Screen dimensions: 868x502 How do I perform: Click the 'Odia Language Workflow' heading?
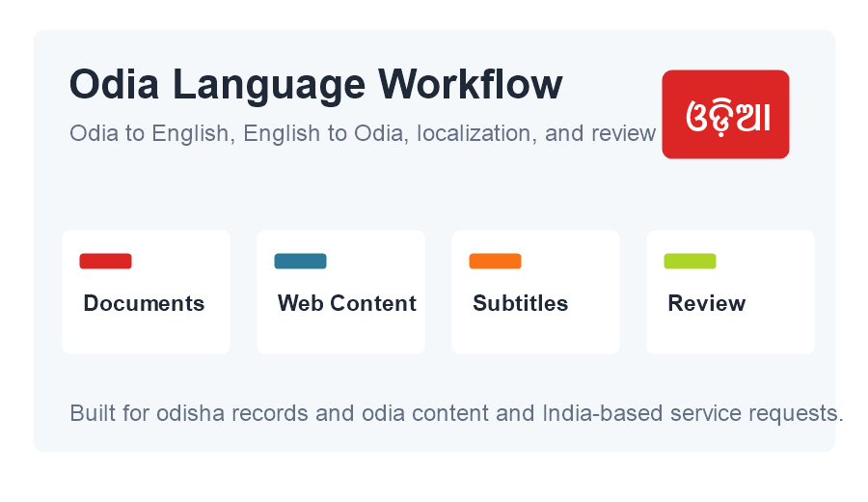point(316,85)
